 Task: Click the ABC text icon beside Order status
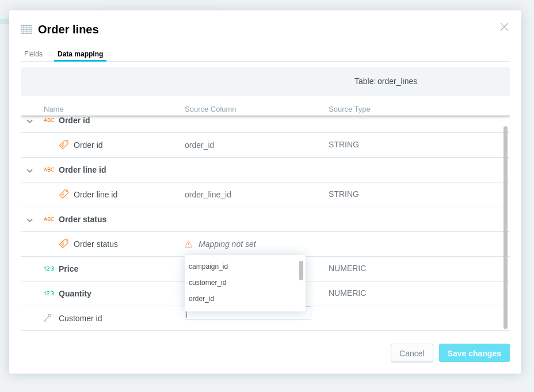click(x=49, y=219)
